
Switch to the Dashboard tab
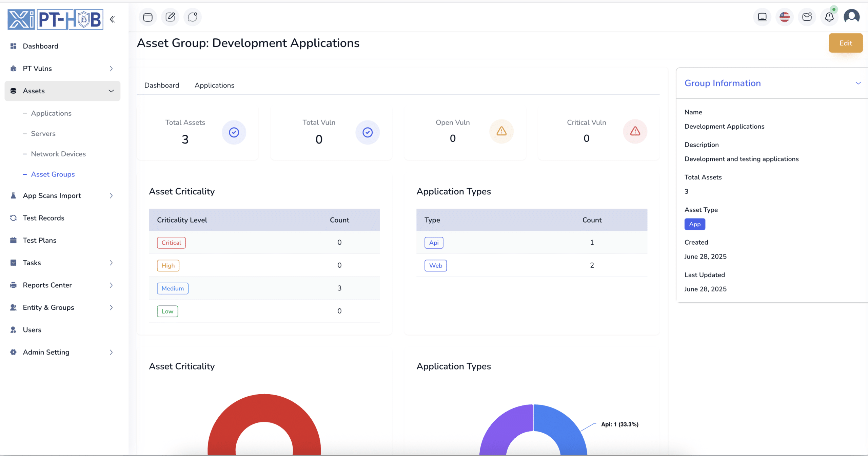click(162, 85)
